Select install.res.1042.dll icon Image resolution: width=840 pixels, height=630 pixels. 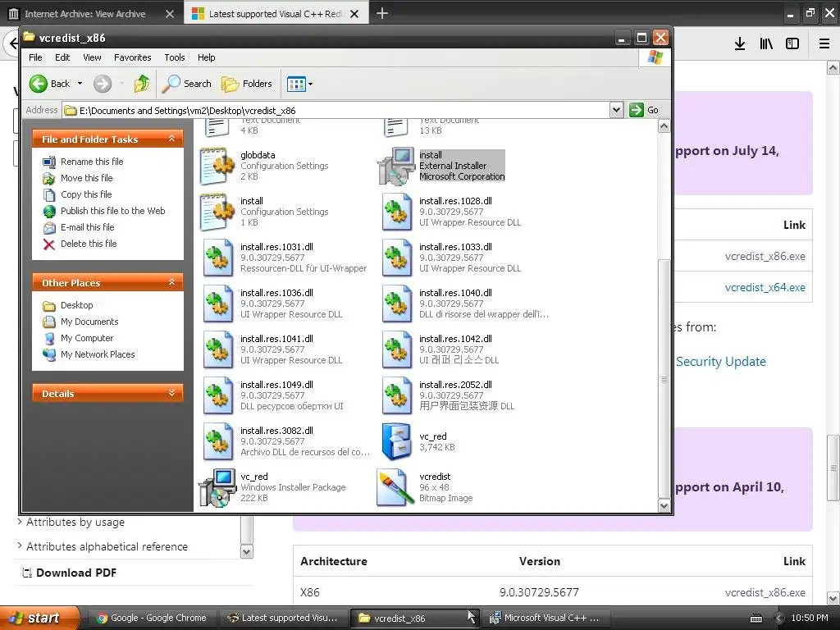396,349
